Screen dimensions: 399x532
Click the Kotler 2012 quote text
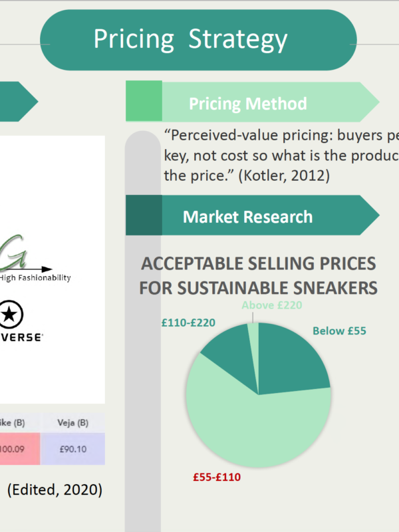[281, 156]
